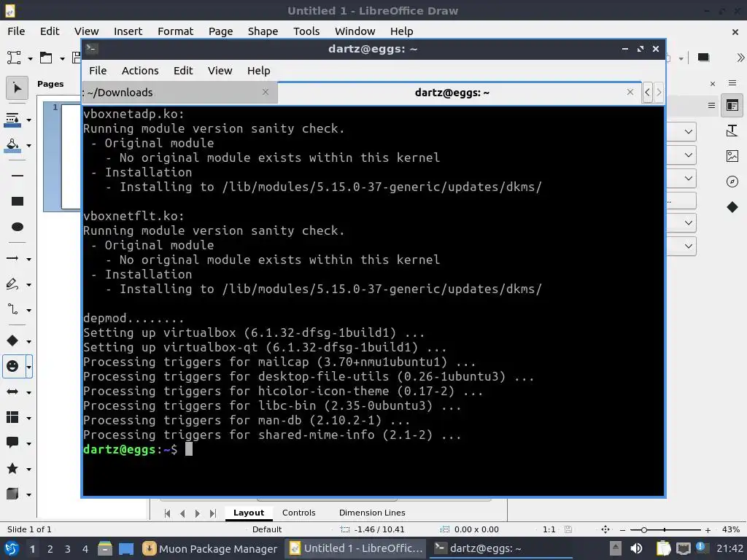Expand the first sidebar combo box
This screenshot has width=747, height=560.
(689, 132)
